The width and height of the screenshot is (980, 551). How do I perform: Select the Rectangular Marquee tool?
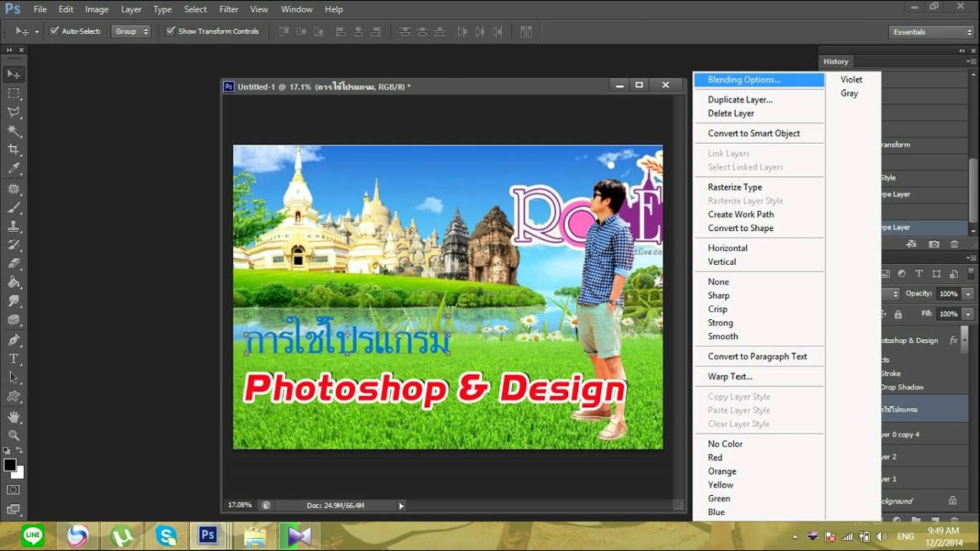point(14,93)
